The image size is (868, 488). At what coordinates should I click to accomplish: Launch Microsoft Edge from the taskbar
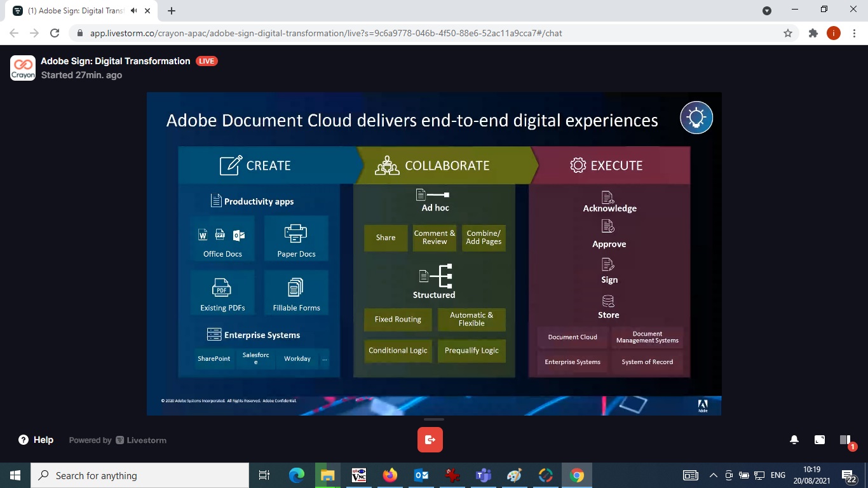click(x=296, y=475)
